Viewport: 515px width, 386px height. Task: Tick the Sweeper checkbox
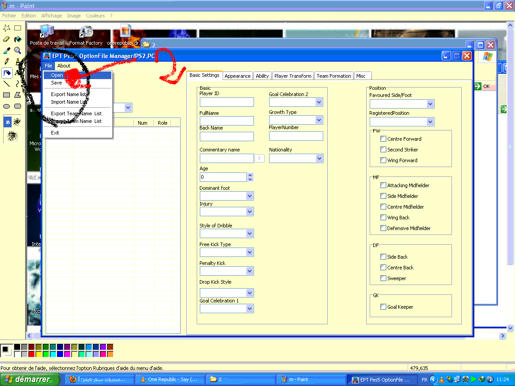(x=383, y=278)
